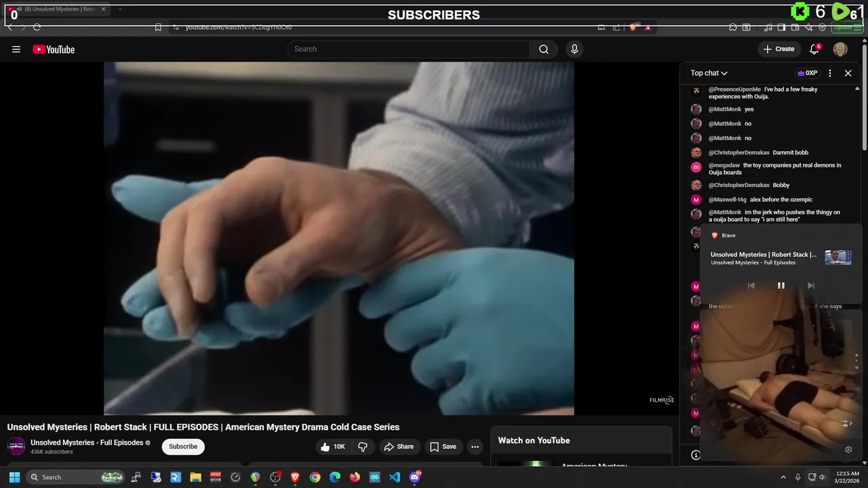
Task: Click the Create button
Action: click(x=778, y=49)
